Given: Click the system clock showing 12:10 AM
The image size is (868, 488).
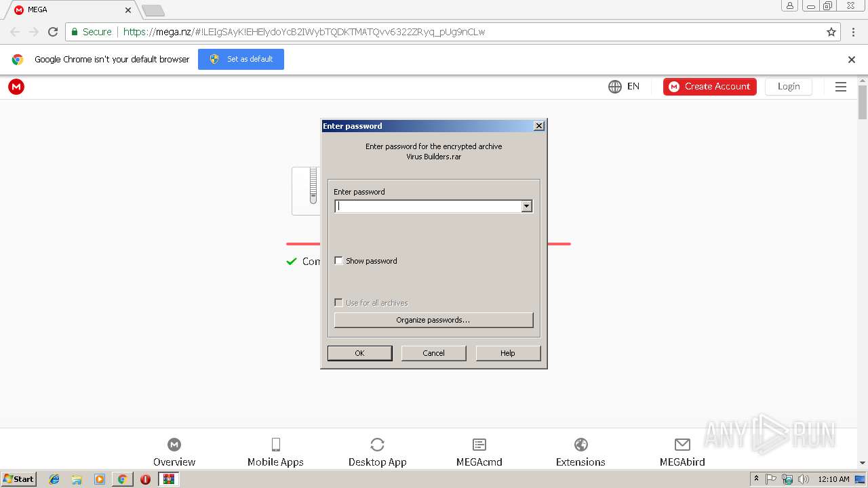Looking at the screenshot, I should [x=833, y=479].
